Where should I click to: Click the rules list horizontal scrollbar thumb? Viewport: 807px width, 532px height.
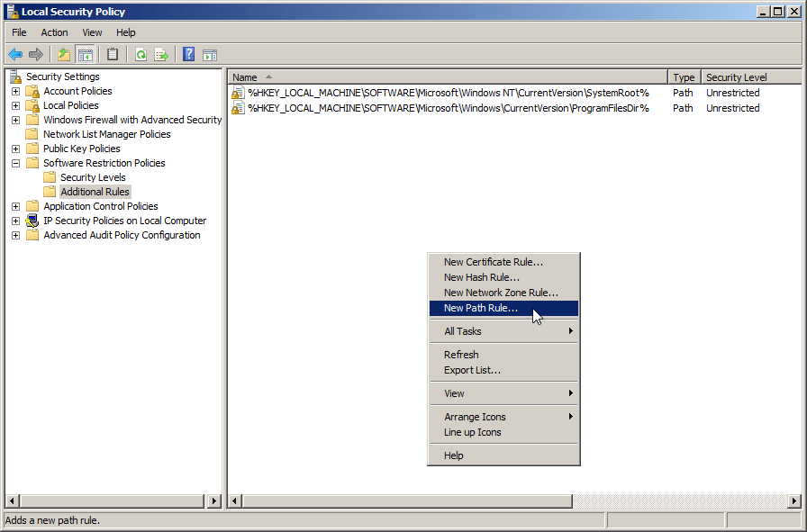point(407,500)
